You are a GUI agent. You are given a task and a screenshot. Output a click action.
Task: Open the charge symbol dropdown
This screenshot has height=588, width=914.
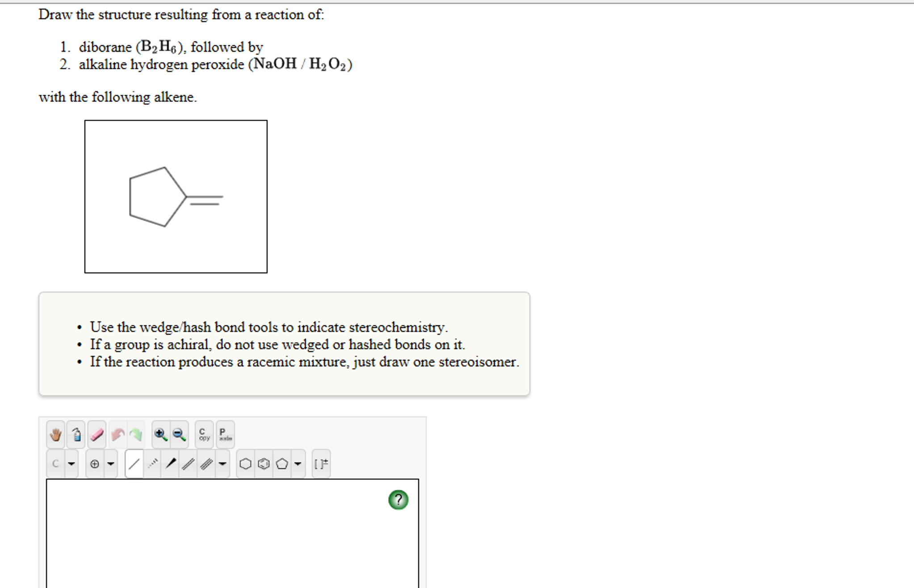[x=111, y=464]
